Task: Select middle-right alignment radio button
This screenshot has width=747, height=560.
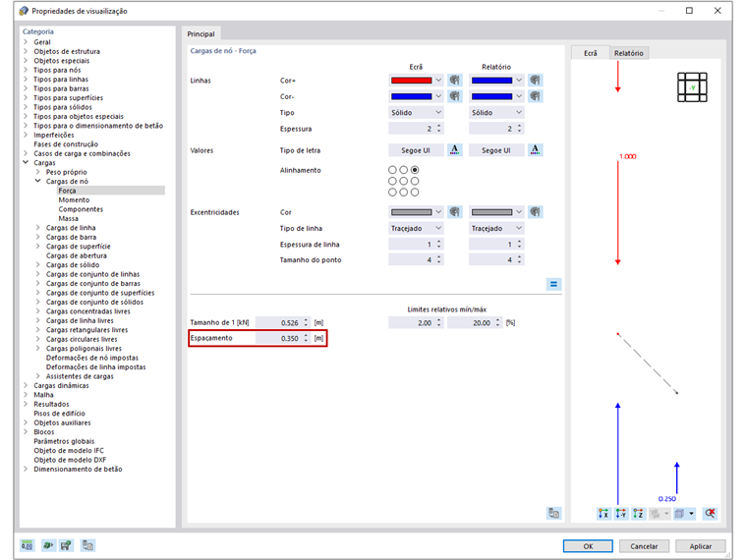Action: [x=415, y=181]
